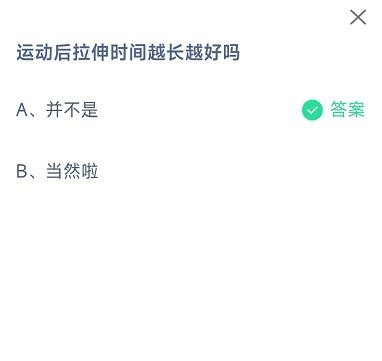Click the word 时间 in the question title

pos(128,53)
